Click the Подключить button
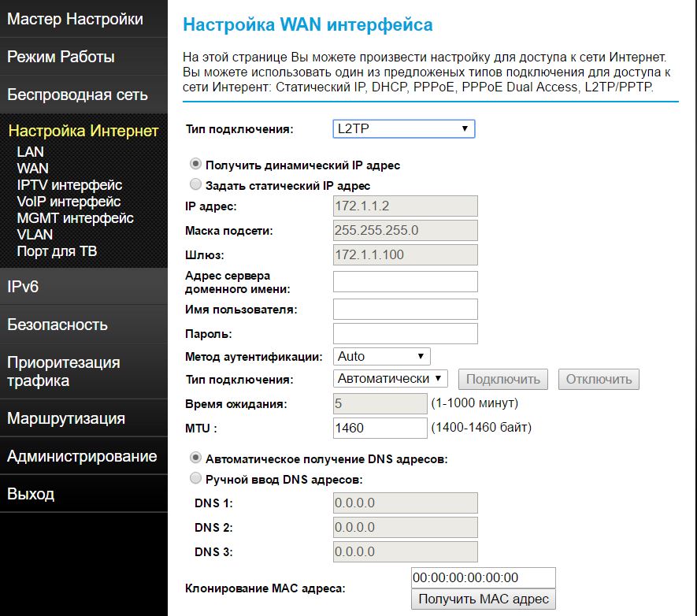Image resolution: width=697 pixels, height=616 pixels. point(503,379)
